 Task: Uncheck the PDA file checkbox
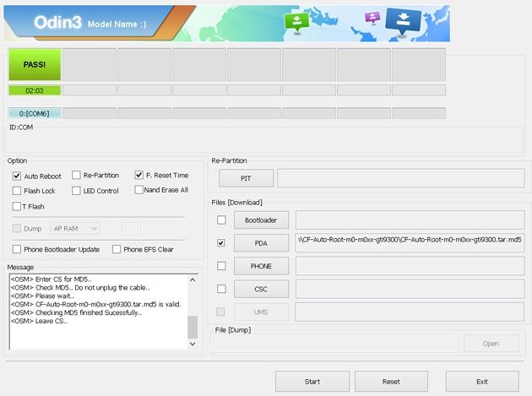click(221, 243)
